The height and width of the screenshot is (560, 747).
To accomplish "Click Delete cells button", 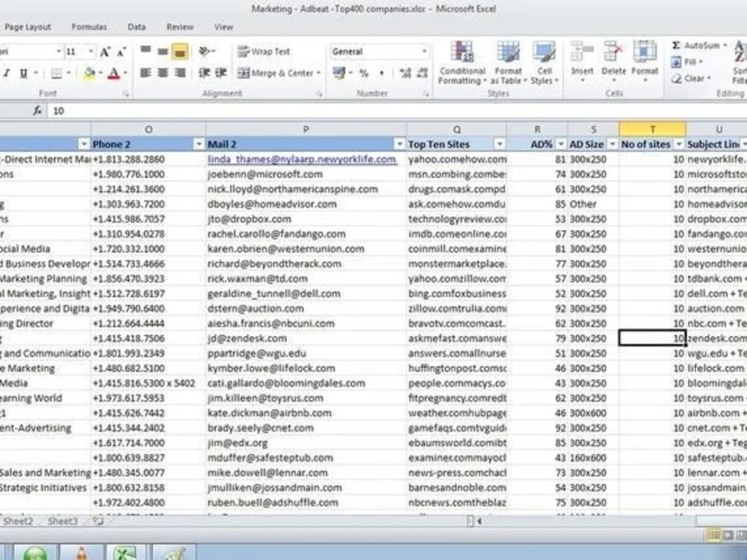I will point(613,61).
